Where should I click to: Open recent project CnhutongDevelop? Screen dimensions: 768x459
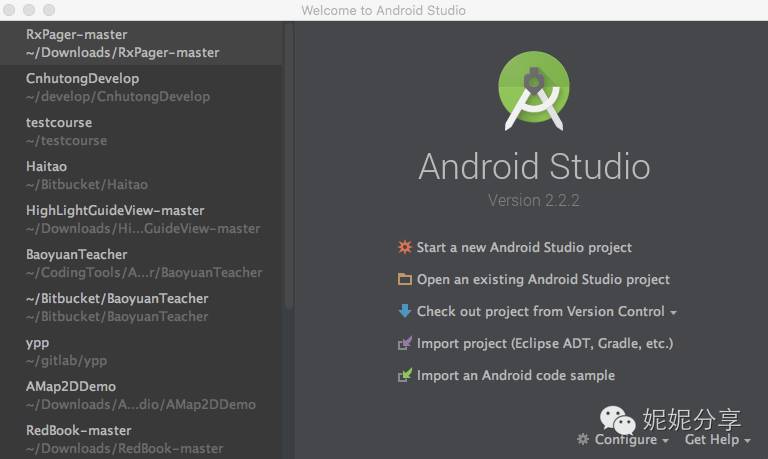pos(141,87)
